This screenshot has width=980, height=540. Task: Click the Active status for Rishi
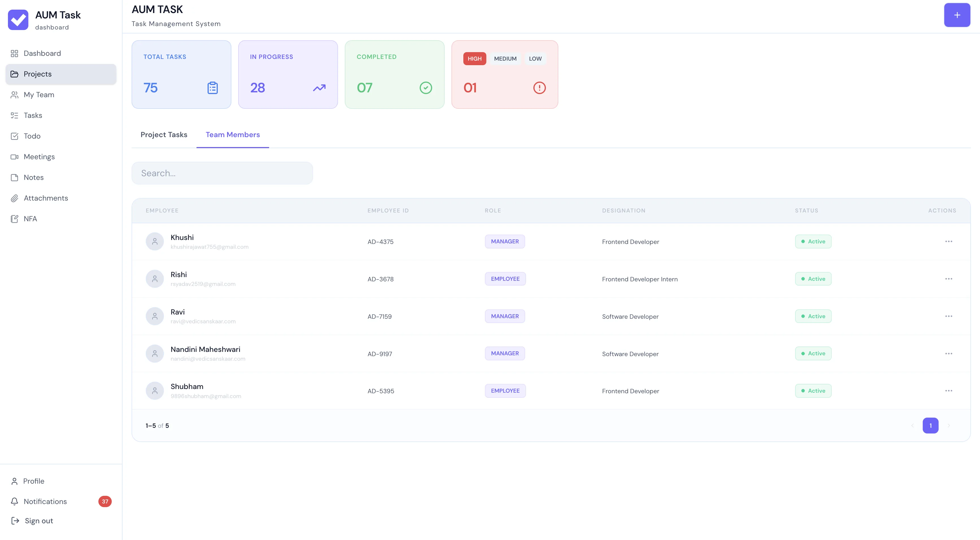pos(813,279)
